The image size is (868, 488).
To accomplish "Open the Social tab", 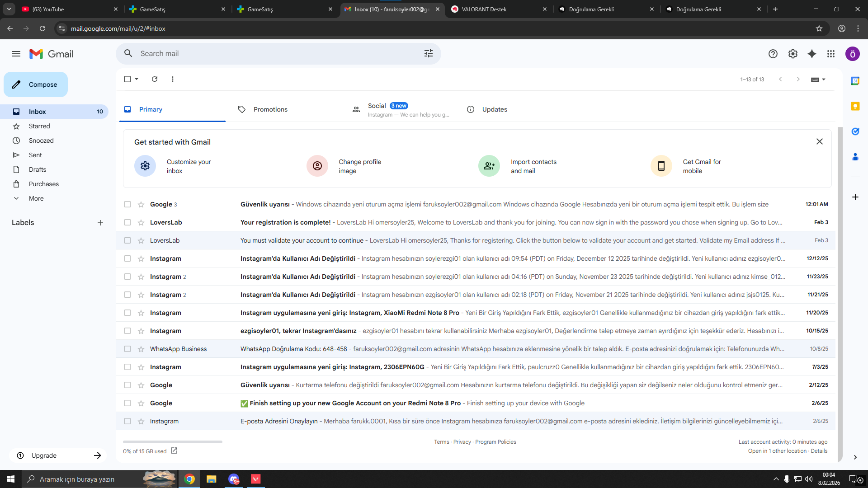I will pos(401,109).
